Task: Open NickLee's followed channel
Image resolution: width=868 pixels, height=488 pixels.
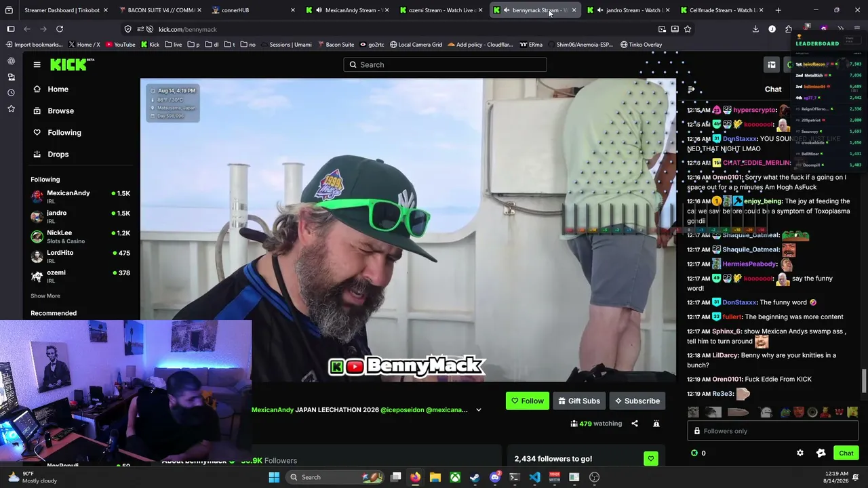Action: 80,236
